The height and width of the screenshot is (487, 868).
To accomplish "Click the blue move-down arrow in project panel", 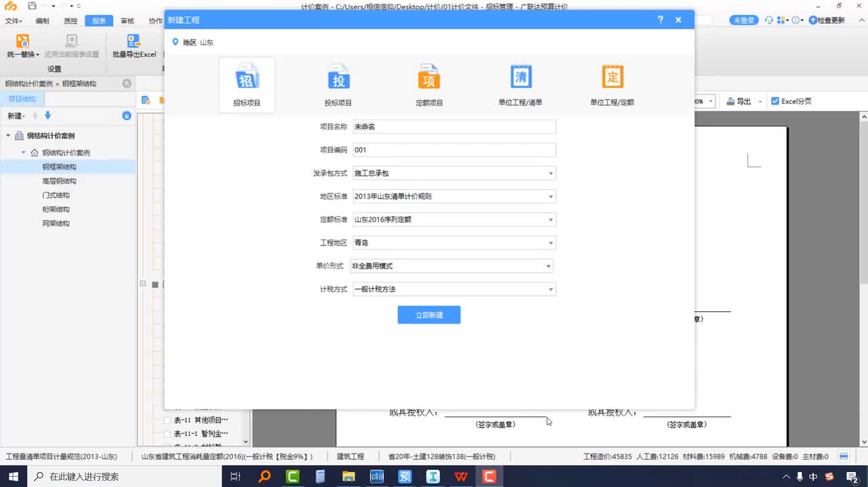I will click(x=47, y=116).
